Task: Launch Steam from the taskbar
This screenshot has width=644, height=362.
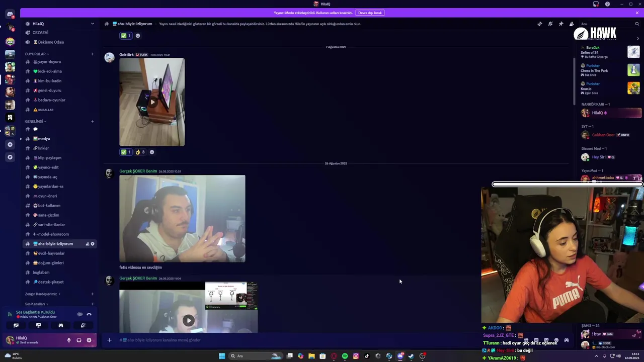Action: [411, 356]
